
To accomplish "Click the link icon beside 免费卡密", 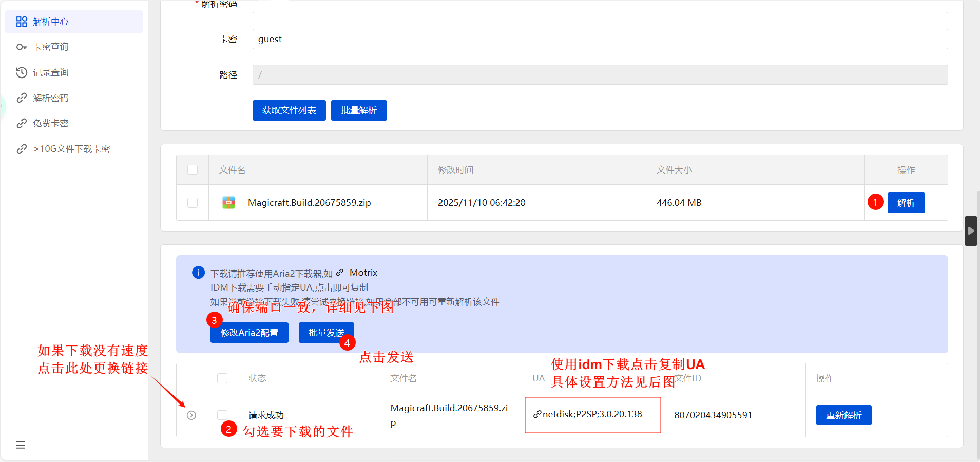I will pos(21,123).
